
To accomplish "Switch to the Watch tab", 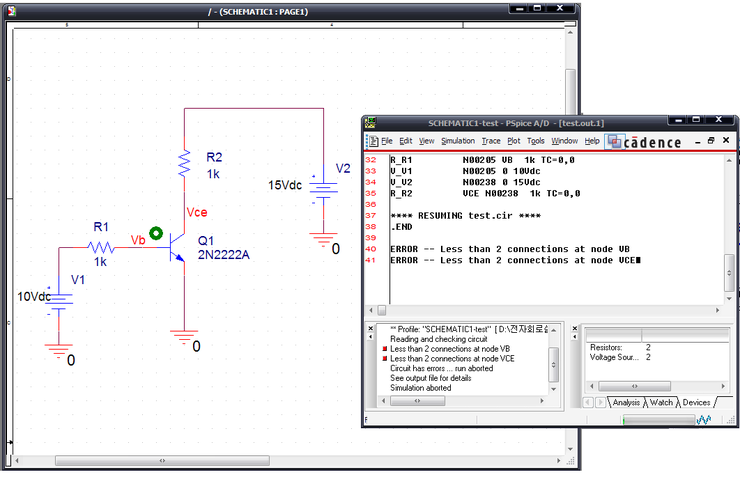I will pos(661,402).
